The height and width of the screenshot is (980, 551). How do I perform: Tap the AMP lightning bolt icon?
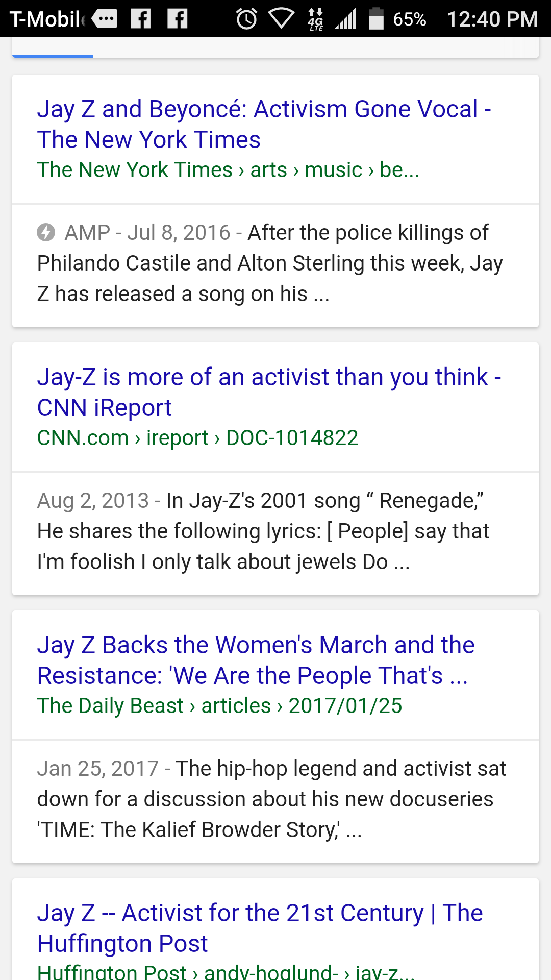[x=46, y=232]
